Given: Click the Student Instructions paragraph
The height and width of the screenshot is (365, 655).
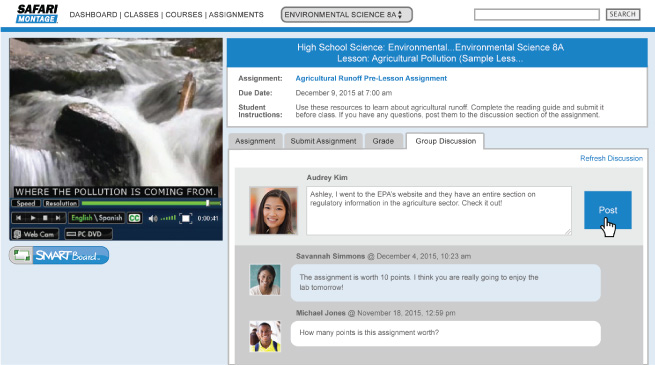Looking at the screenshot, I should pyautogui.click(x=449, y=111).
